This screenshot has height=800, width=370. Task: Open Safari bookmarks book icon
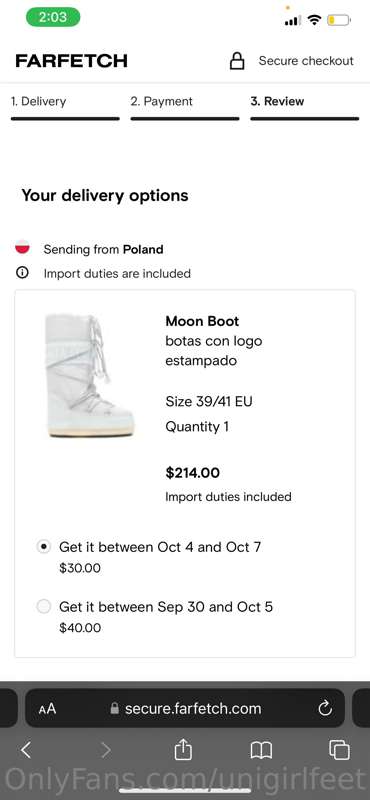pyautogui.click(x=261, y=749)
